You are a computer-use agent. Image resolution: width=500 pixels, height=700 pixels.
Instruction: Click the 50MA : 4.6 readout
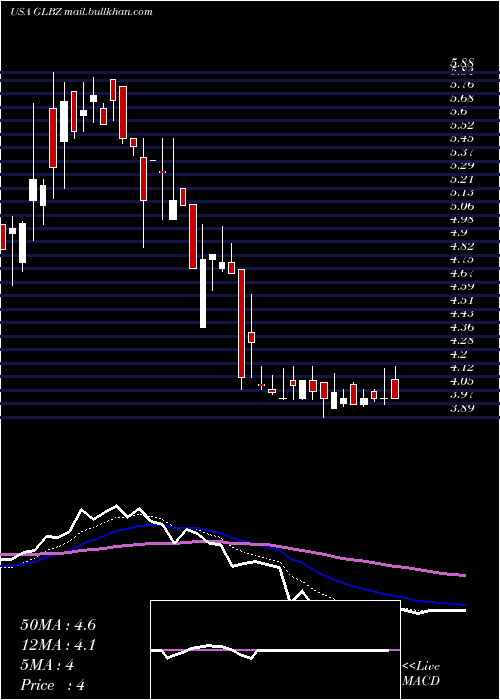point(58,625)
